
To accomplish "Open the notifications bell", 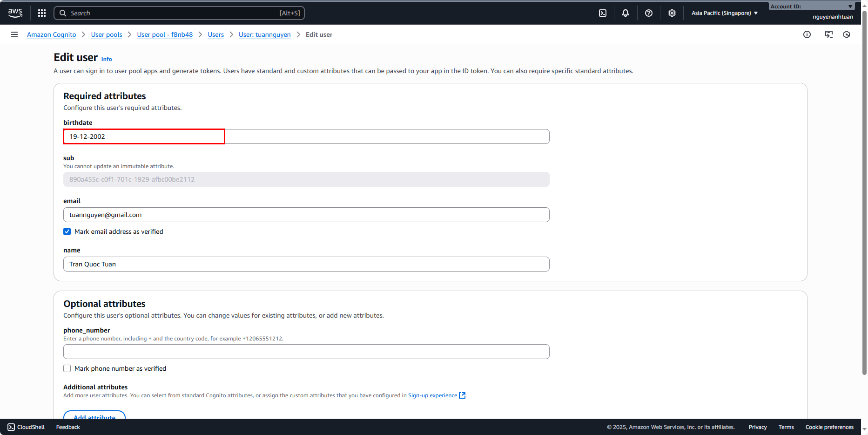I will tap(626, 13).
